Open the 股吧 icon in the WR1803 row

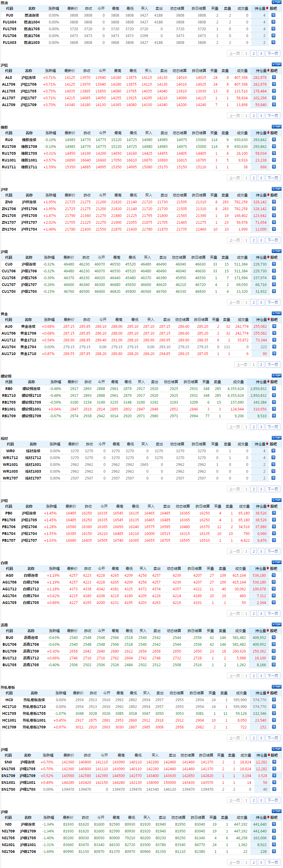(274, 471)
